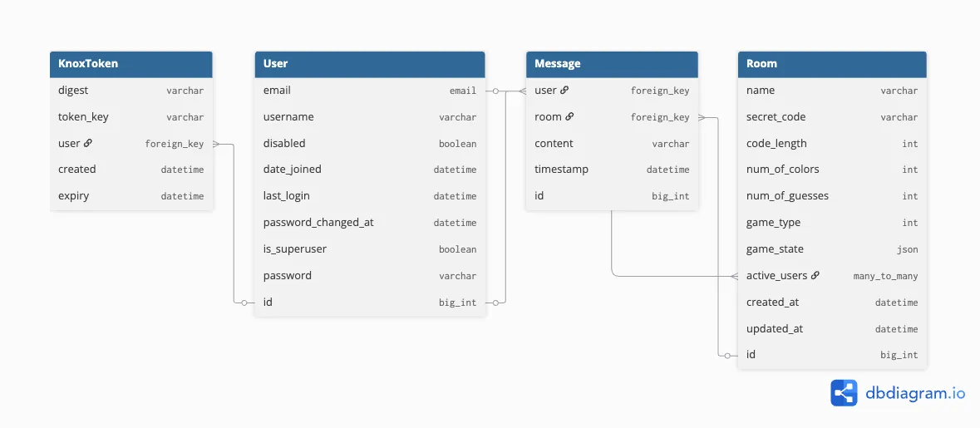The image size is (980, 428).
Task: Click link icon beside KnoxToken user field
Action: click(x=87, y=143)
